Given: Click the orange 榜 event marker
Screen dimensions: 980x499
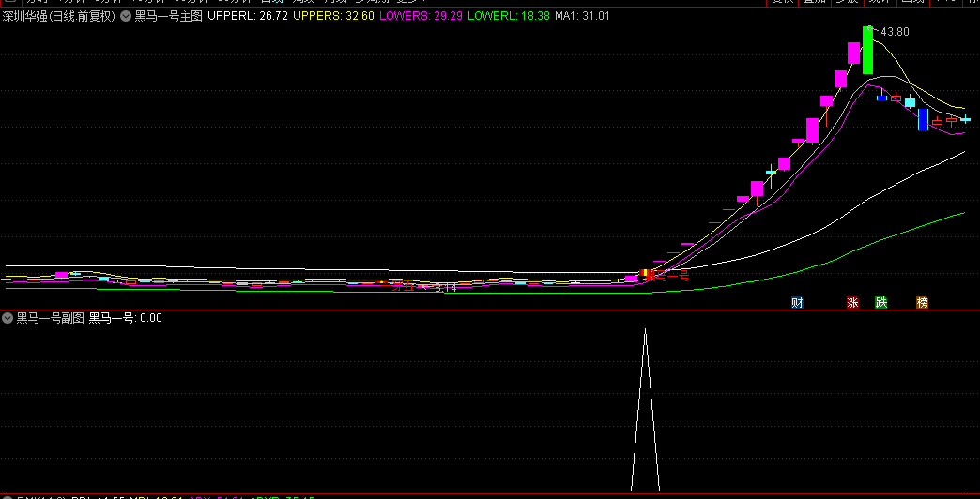Looking at the screenshot, I should 922,302.
